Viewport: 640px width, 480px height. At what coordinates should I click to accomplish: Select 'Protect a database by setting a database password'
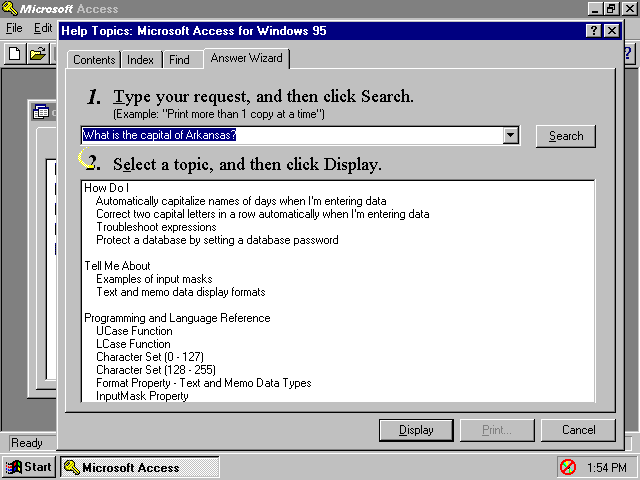[x=217, y=240]
